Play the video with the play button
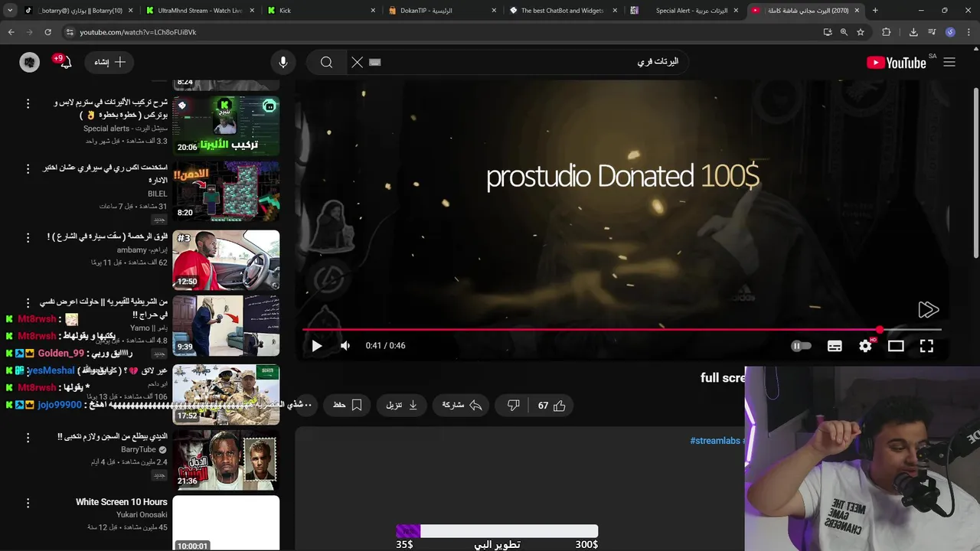980x551 pixels. (316, 346)
